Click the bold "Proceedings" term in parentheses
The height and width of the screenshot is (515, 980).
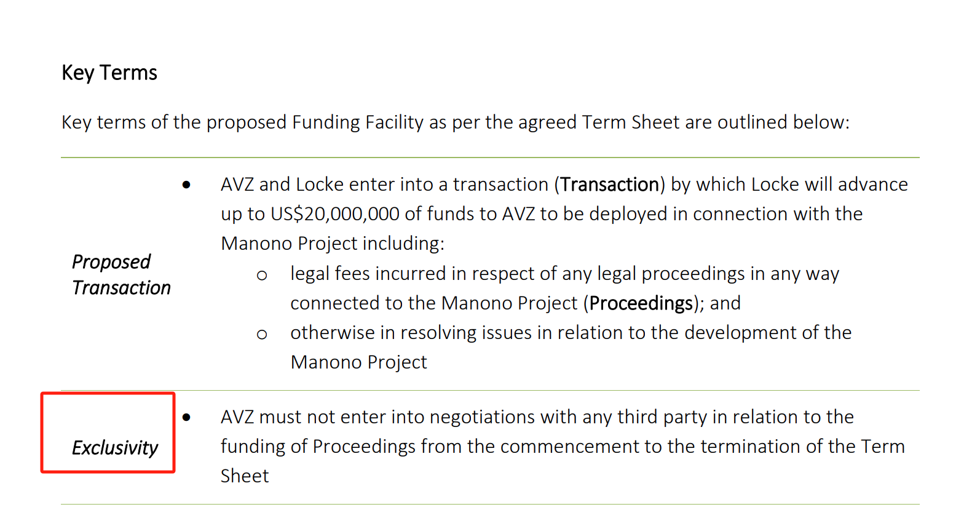pos(641,303)
